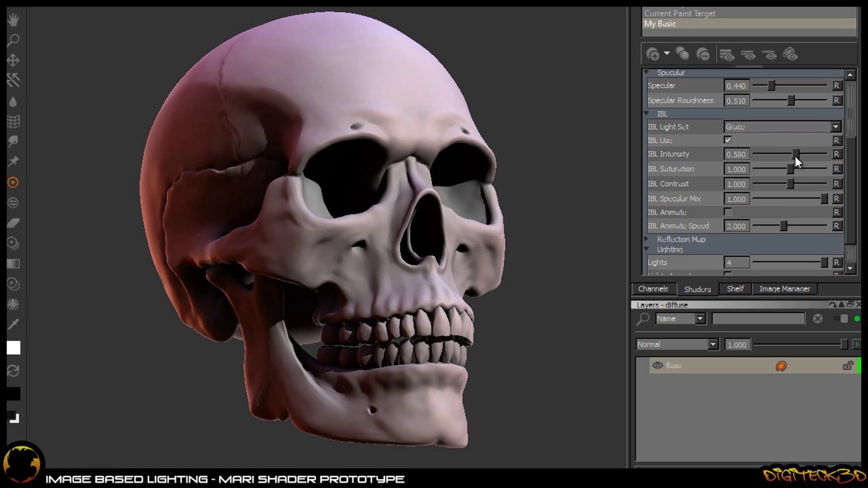The width and height of the screenshot is (868, 488).
Task: Click the paint palette icon on Base layer
Action: click(x=781, y=366)
